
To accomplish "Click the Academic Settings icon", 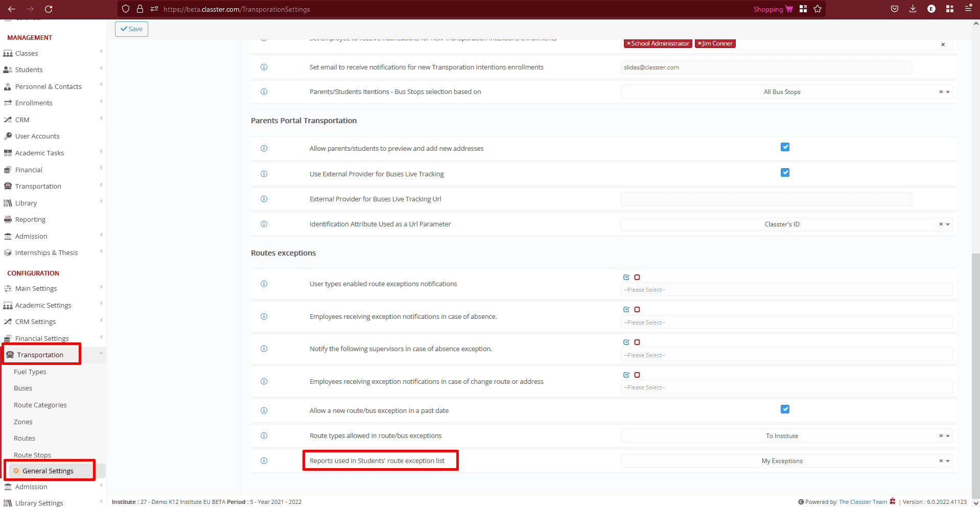I will pos(8,305).
